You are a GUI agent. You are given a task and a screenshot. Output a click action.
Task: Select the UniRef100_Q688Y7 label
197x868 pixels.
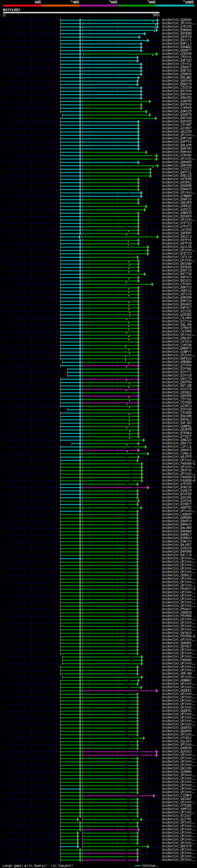[x=177, y=50]
